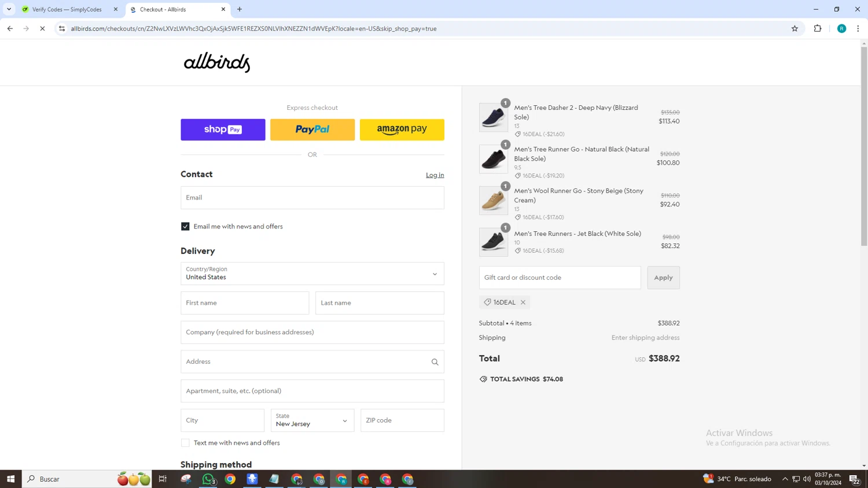
Task: Click the First name field
Action: pyautogui.click(x=245, y=303)
